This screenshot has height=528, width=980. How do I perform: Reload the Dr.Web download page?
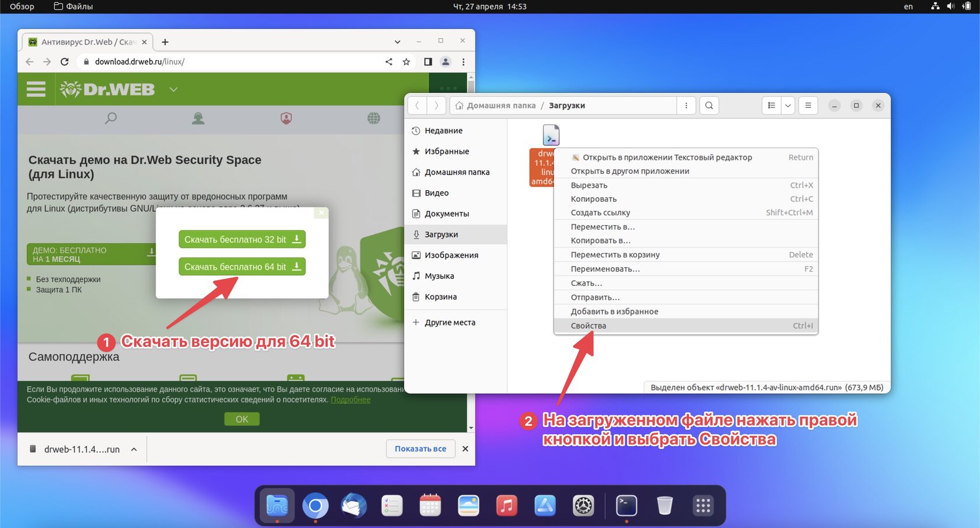pyautogui.click(x=65, y=62)
